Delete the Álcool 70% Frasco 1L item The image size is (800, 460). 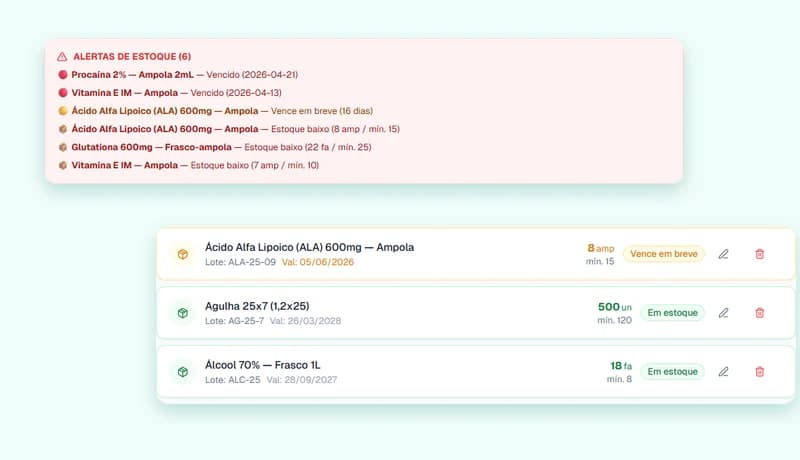pyautogui.click(x=760, y=372)
